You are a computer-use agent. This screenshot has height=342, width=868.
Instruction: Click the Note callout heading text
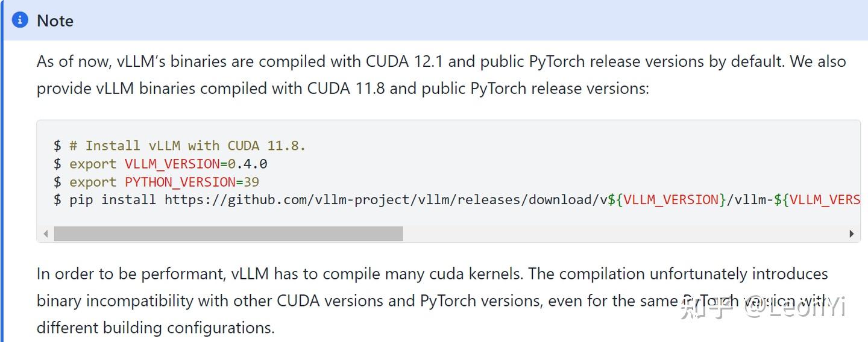pyautogui.click(x=55, y=20)
